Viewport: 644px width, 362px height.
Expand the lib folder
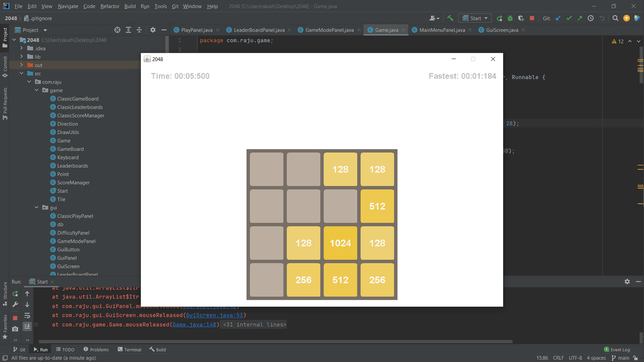click(x=21, y=57)
